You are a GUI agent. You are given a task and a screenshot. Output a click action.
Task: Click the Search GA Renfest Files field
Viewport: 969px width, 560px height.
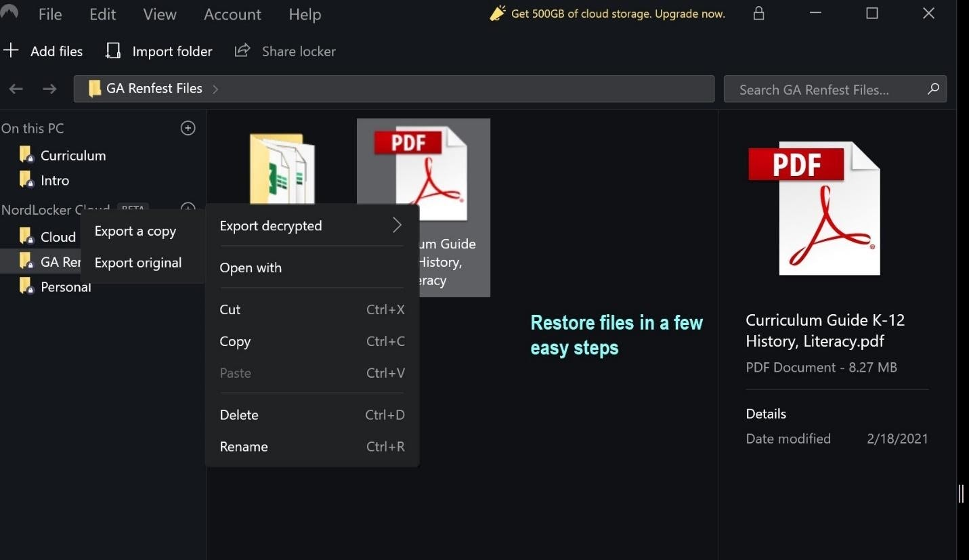835,89
